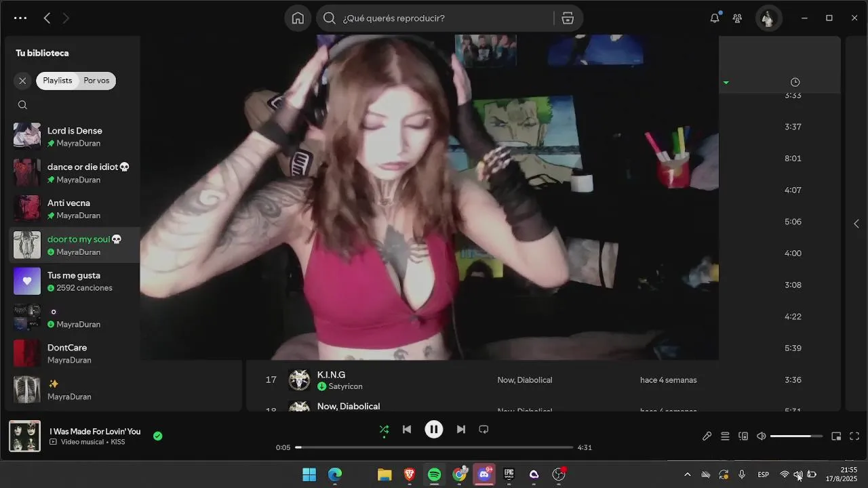
Task: Open the notifications bell
Action: 715,18
